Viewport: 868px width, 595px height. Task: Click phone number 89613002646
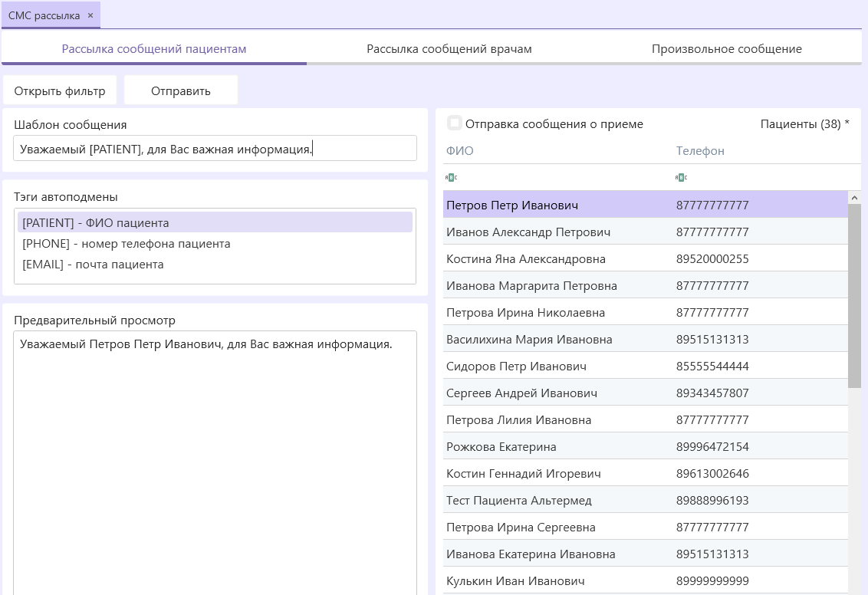(x=712, y=473)
